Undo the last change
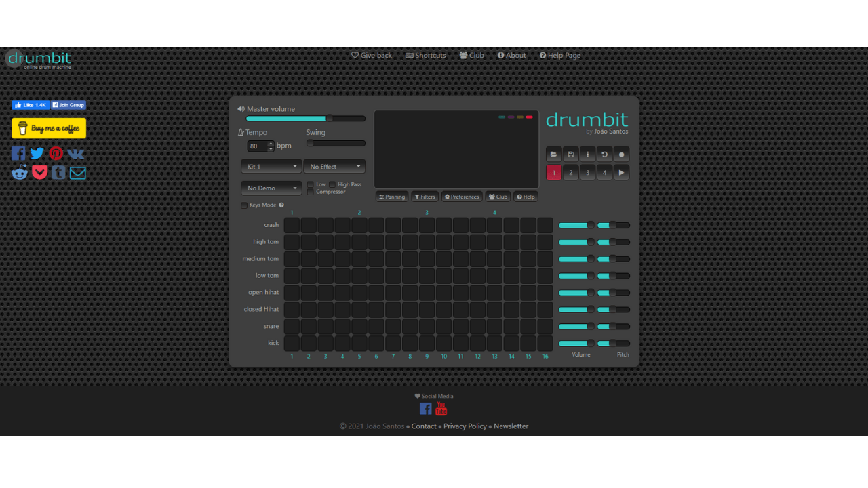Image resolution: width=868 pixels, height=488 pixels. [604, 154]
